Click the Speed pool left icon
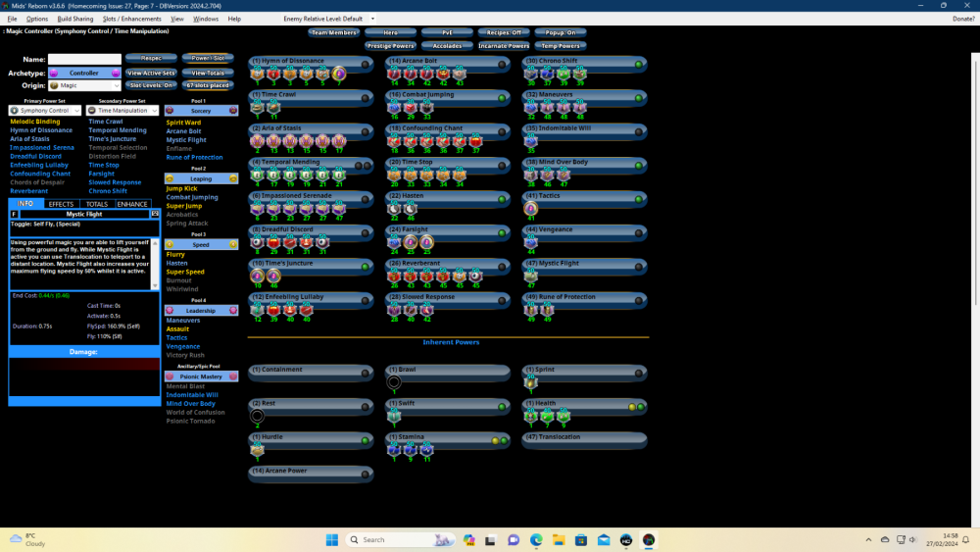Image resolution: width=980 pixels, height=552 pixels. click(x=170, y=244)
